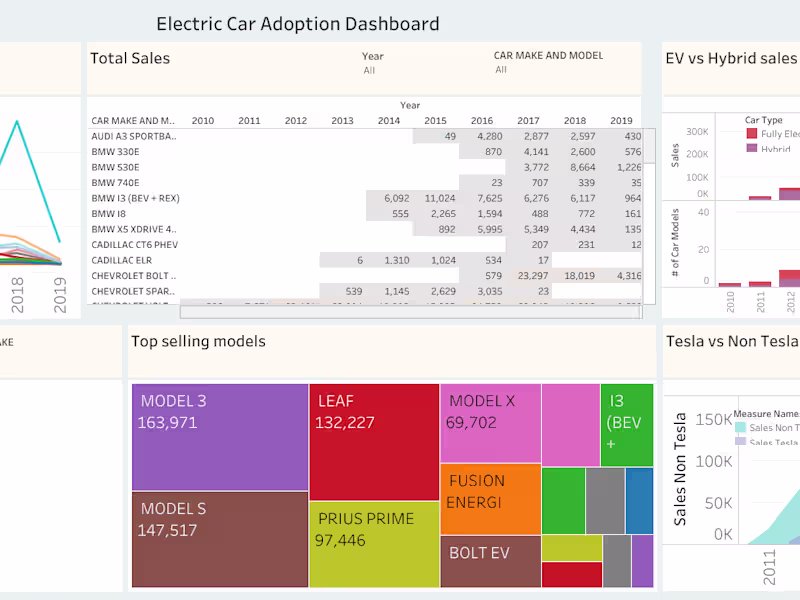Viewport: 800px width, 600px height.
Task: Click the 8,664 cell in BMW 530E row
Action: [x=583, y=167]
